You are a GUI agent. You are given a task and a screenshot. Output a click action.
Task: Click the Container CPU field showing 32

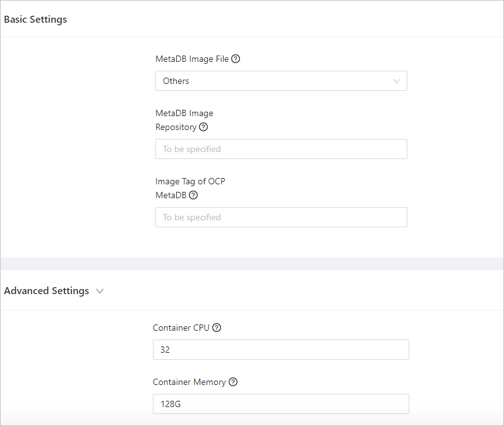pyautogui.click(x=281, y=350)
